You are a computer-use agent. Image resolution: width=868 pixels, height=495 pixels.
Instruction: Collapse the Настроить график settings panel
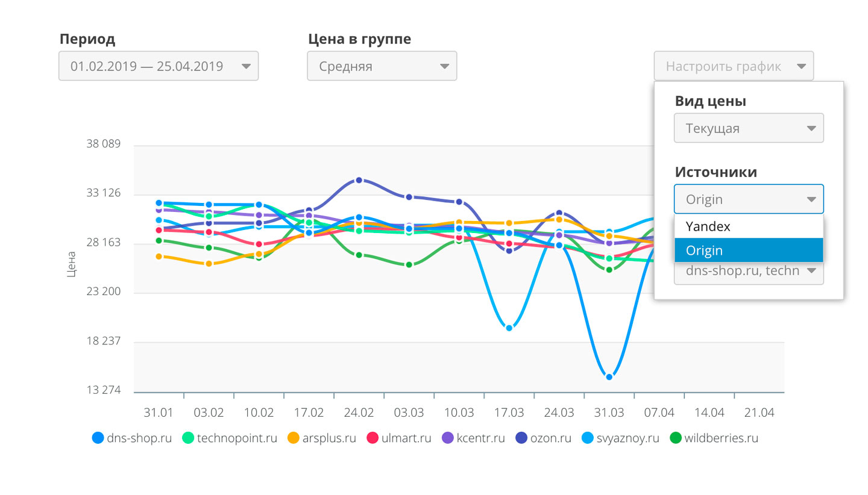(733, 66)
